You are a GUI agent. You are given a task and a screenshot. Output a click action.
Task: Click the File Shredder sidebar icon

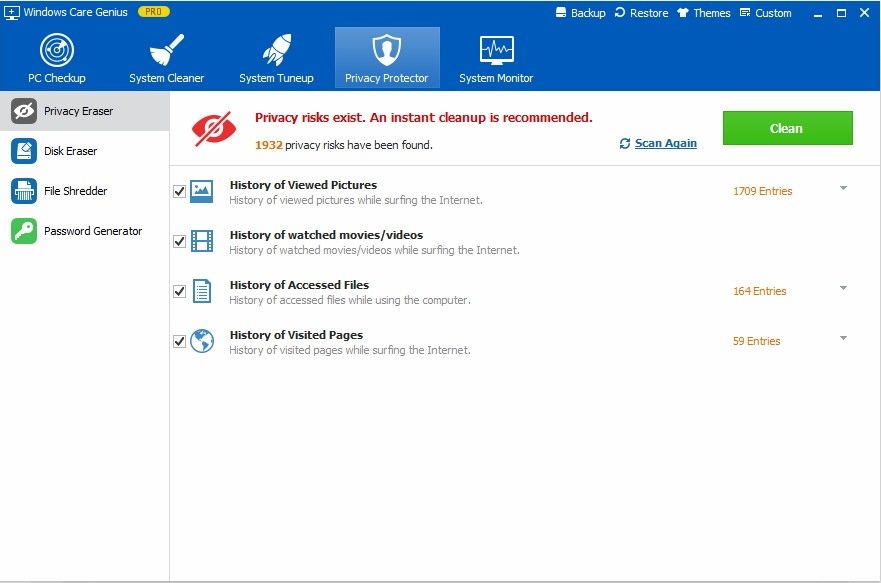pos(24,191)
